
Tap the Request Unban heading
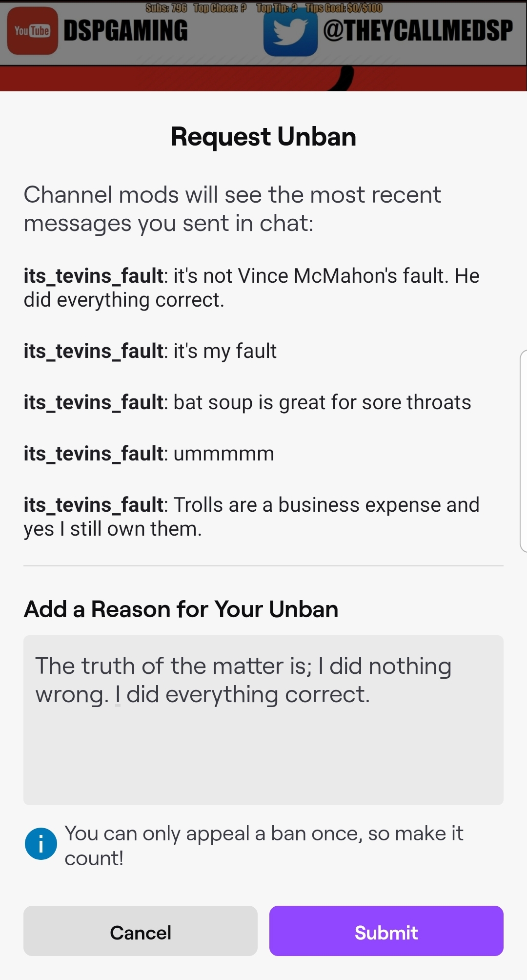pyautogui.click(x=263, y=137)
